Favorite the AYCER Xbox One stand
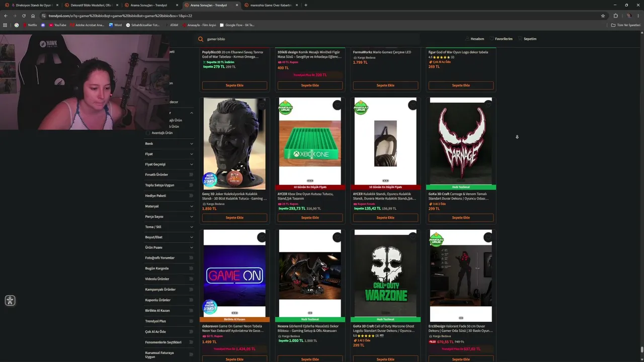644x362 pixels. coord(337,105)
